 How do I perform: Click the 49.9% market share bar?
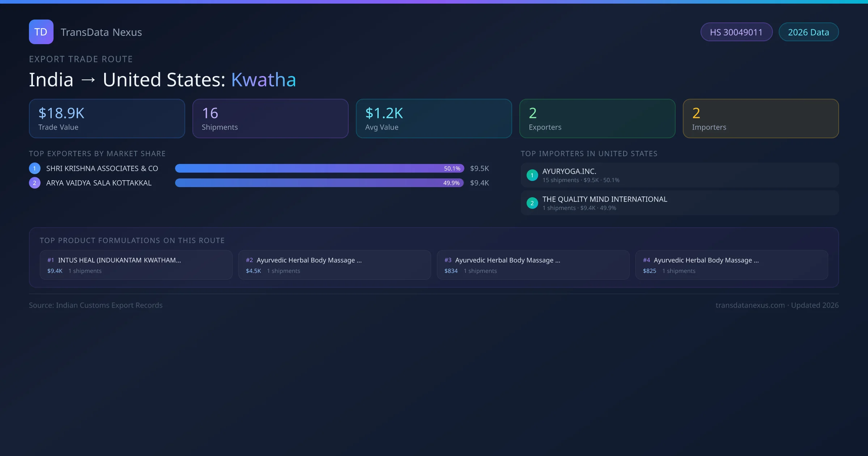tap(319, 183)
